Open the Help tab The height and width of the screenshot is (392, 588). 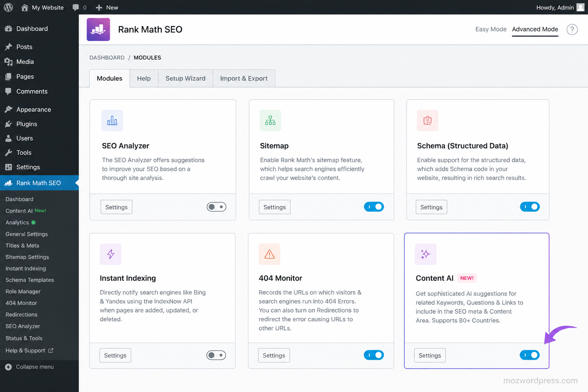[144, 78]
